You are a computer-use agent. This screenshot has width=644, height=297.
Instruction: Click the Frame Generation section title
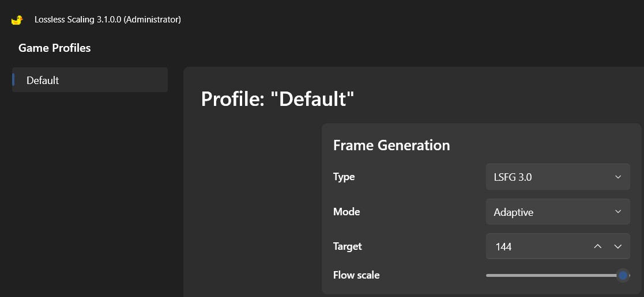(x=391, y=145)
